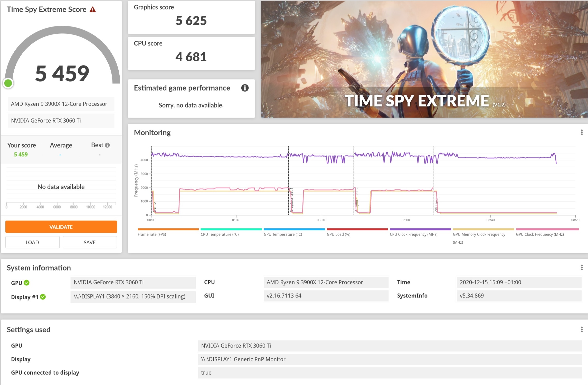Click the SystemInfo version v5.34.869 field

coord(519,296)
